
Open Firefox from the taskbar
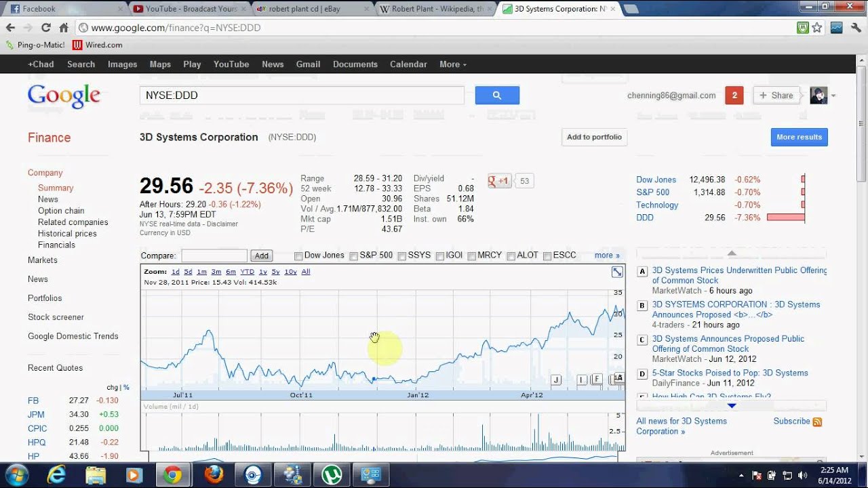click(x=214, y=475)
